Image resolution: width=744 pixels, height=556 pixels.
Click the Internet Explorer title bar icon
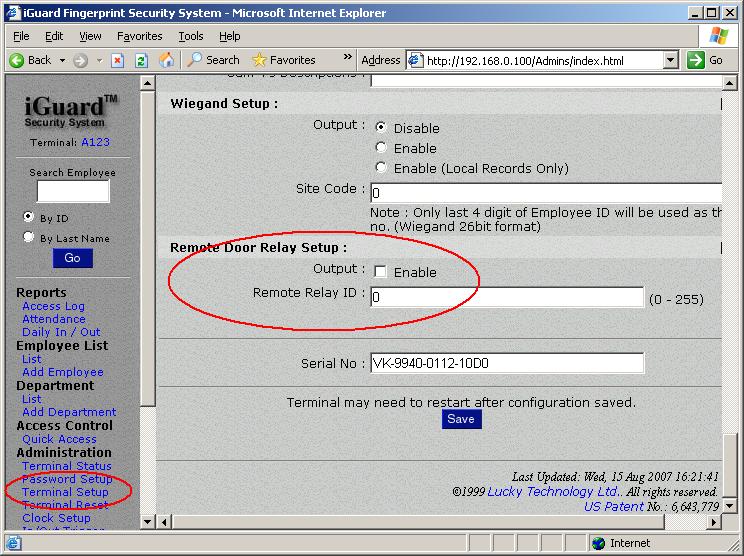14,13
